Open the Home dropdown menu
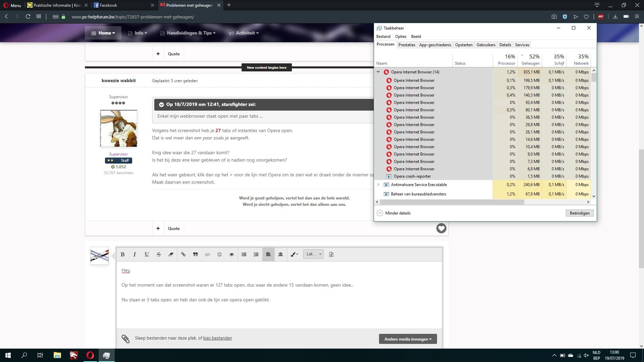644x362 pixels. tap(103, 33)
